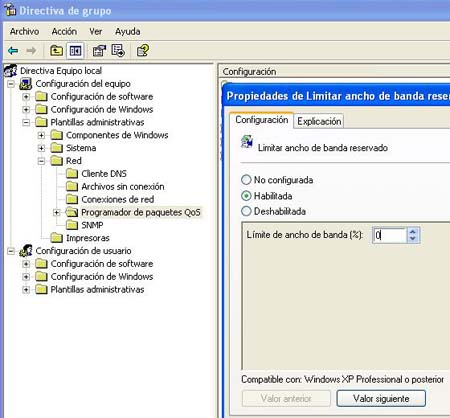Viewport: 450px width, 418px height.
Task: Select the No configurada radio button
Action: (x=246, y=180)
